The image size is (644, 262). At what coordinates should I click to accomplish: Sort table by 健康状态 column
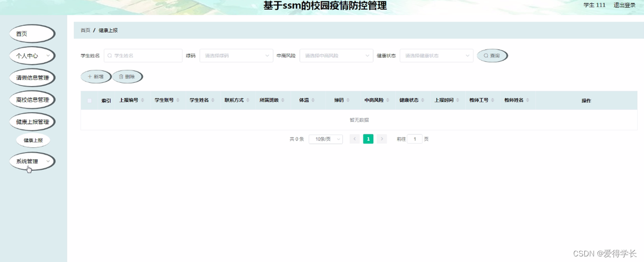pos(423,100)
